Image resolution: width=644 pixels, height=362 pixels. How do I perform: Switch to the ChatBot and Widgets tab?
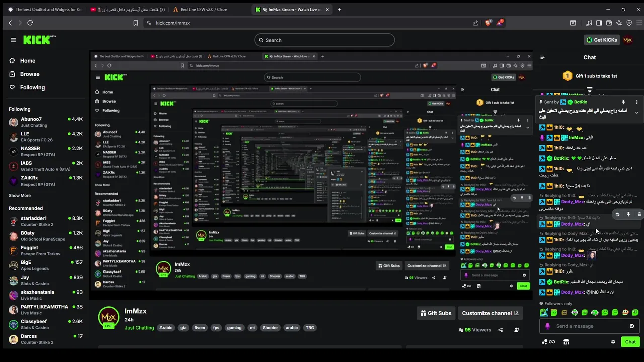(x=44, y=9)
